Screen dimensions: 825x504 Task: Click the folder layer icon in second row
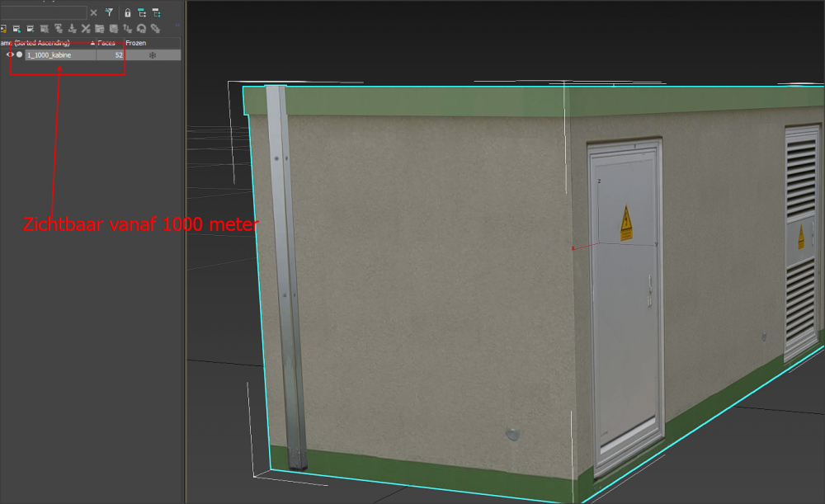[100, 28]
